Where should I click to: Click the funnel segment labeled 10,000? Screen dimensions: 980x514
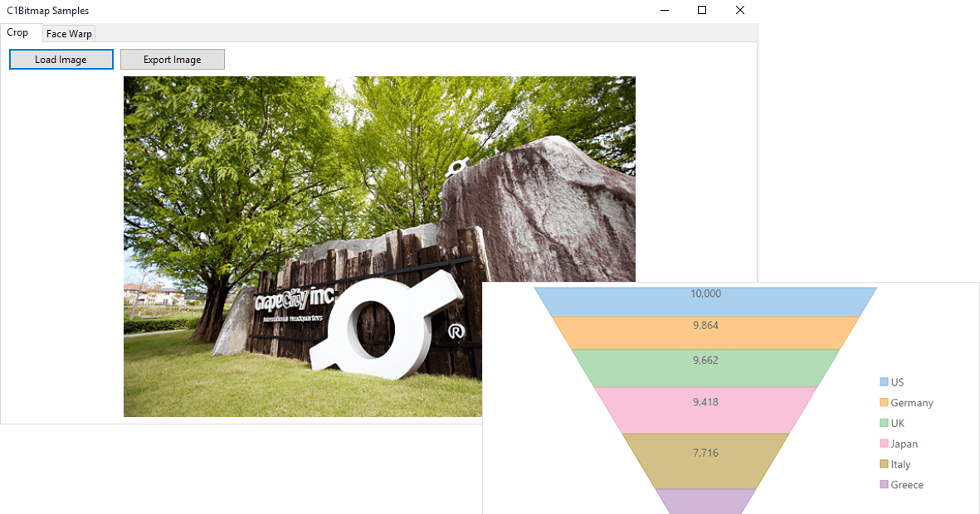705,302
